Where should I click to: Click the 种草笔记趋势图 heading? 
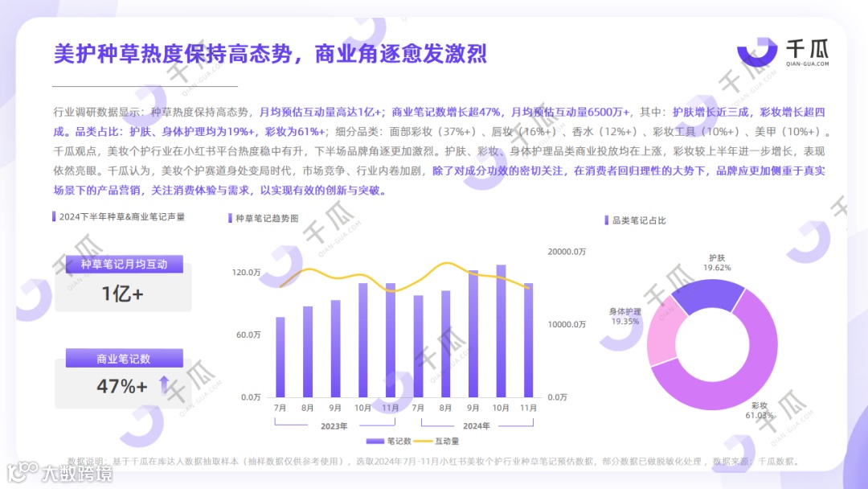pos(267,218)
